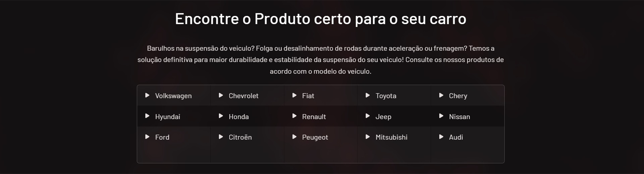Click the arrow icon beside Jeep
The height and width of the screenshot is (174, 644).
pos(368,116)
